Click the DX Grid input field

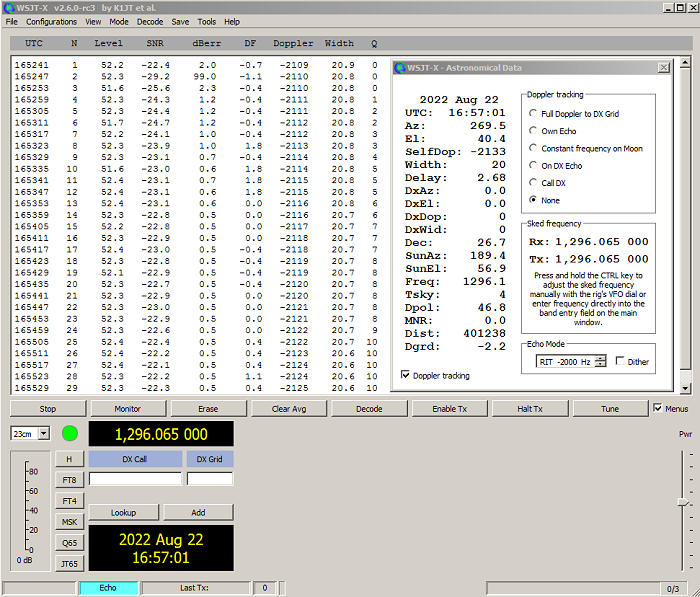(210, 479)
